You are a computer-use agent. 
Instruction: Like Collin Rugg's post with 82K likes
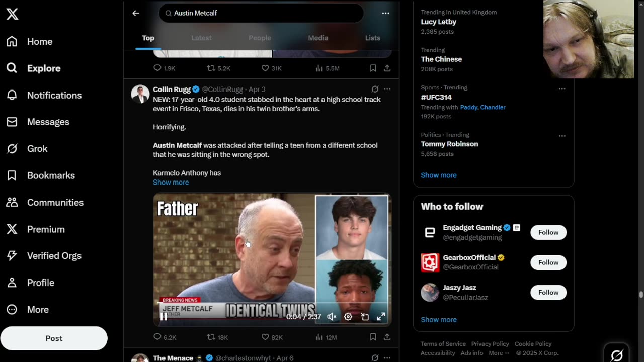click(272, 337)
